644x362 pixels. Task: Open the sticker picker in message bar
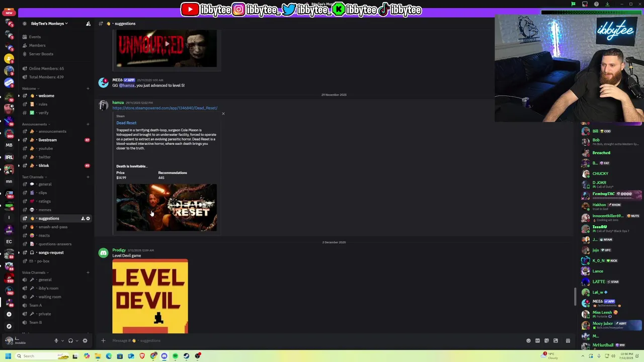pos(546,340)
